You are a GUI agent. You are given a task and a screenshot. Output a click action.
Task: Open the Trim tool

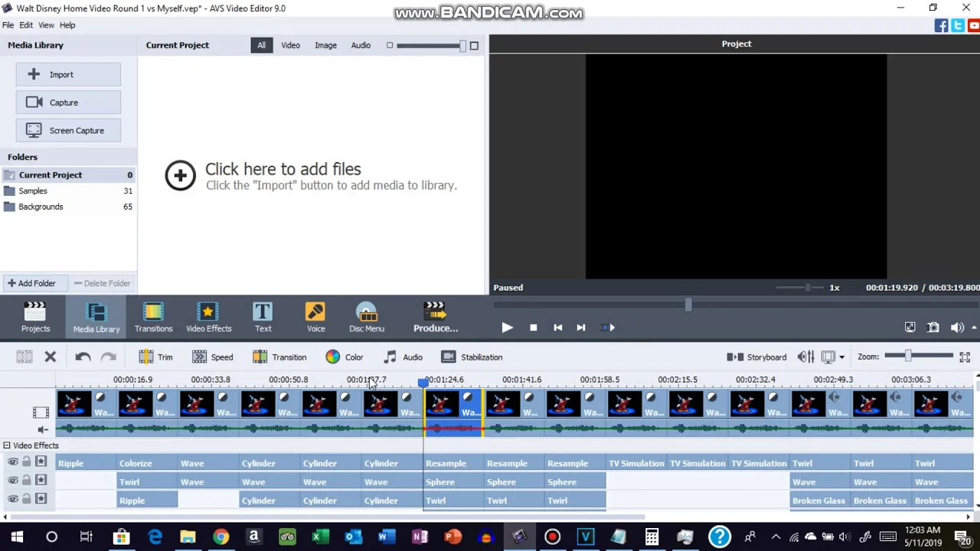click(156, 357)
